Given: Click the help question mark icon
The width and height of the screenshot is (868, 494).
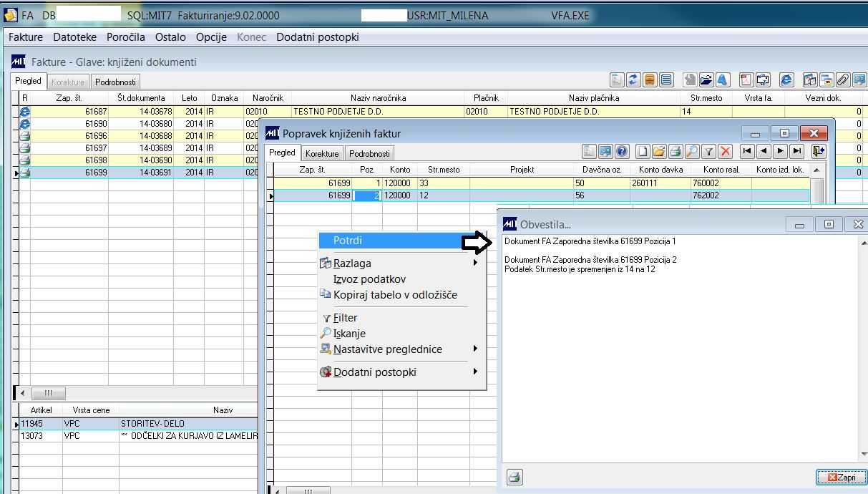Looking at the screenshot, I should pyautogui.click(x=623, y=151).
